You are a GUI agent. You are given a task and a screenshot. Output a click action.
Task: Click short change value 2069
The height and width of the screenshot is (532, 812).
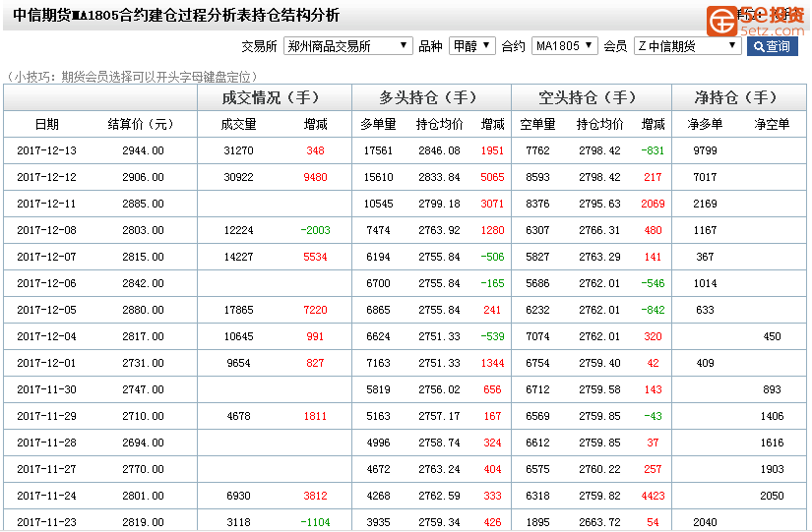(653, 204)
